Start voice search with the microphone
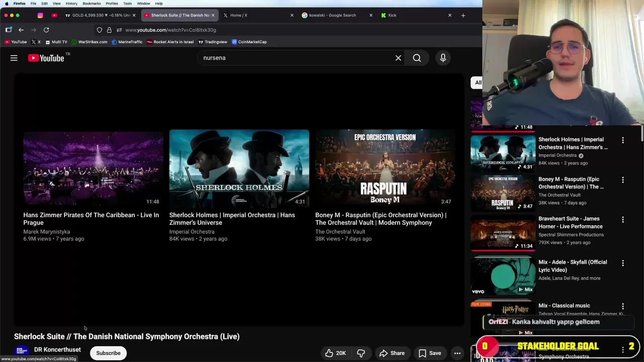The width and height of the screenshot is (644, 362). click(x=443, y=58)
